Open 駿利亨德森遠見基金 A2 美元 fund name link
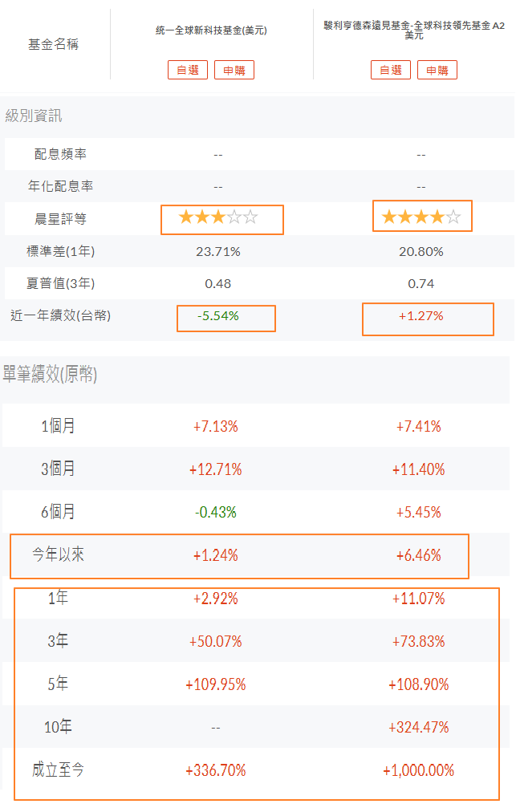This screenshot has height=812, width=516. point(414,30)
